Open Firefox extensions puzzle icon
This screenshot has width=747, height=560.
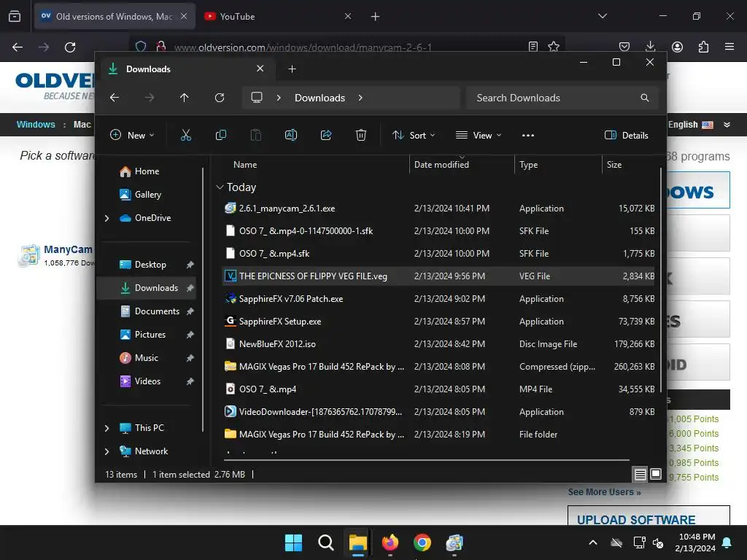click(703, 47)
